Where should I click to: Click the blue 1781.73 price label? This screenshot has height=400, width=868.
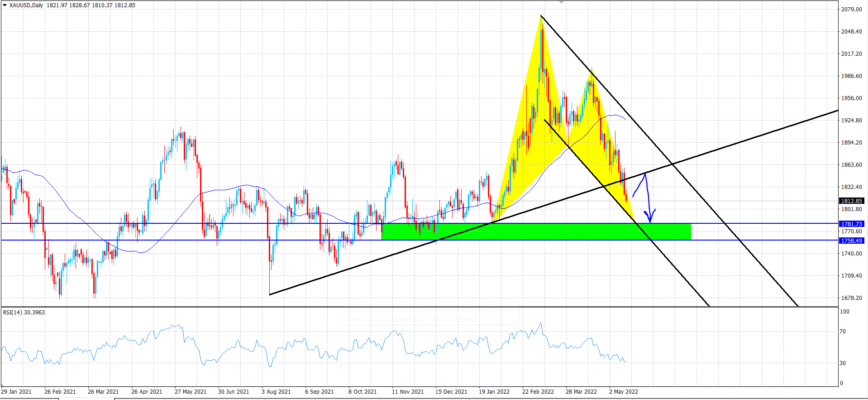[x=852, y=224]
